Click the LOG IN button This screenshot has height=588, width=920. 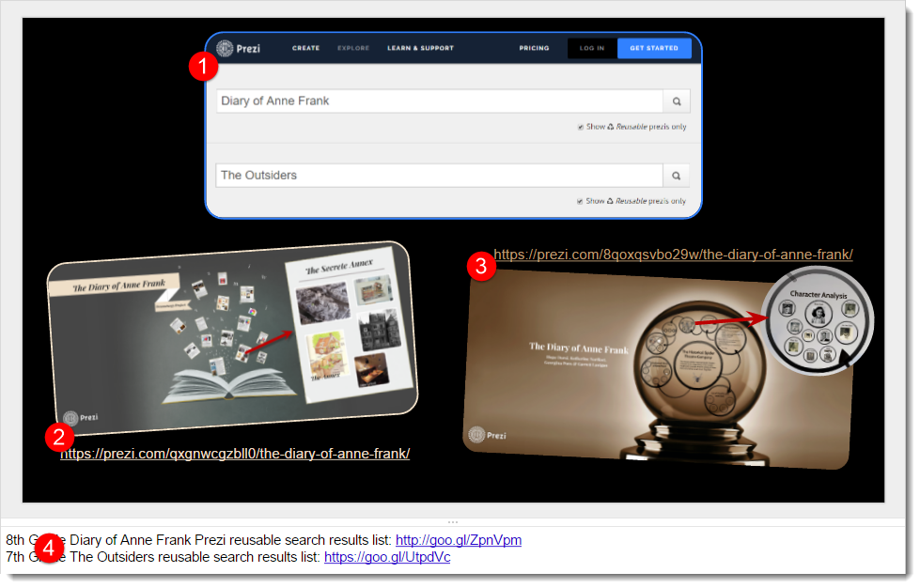[x=592, y=48]
